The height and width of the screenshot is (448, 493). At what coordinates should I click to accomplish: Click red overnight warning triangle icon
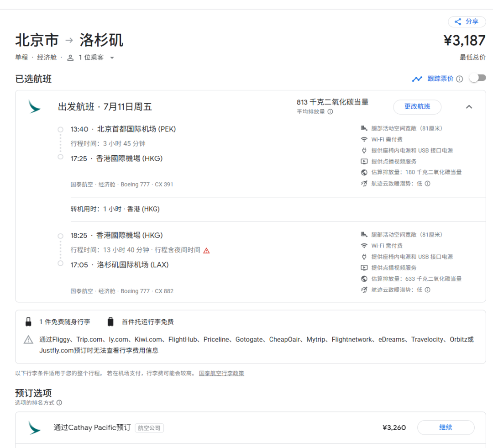click(x=206, y=250)
